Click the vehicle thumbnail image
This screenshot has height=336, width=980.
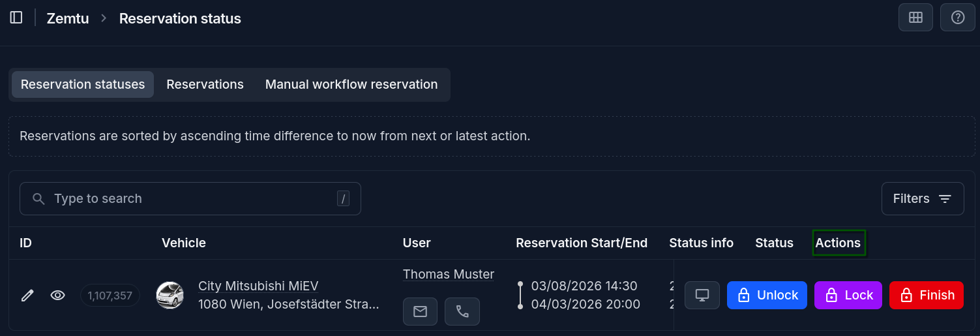tap(170, 296)
